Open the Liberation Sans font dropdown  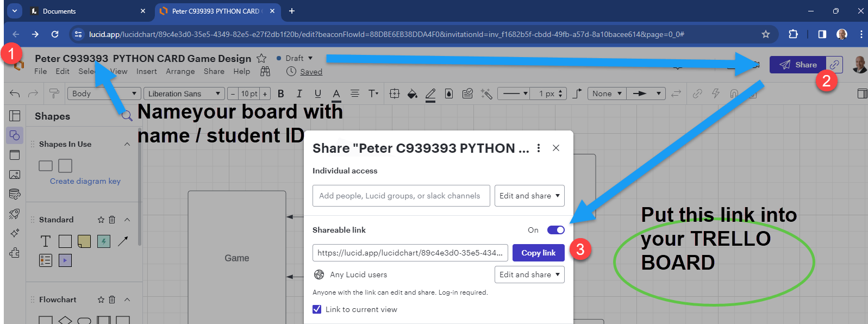point(184,94)
